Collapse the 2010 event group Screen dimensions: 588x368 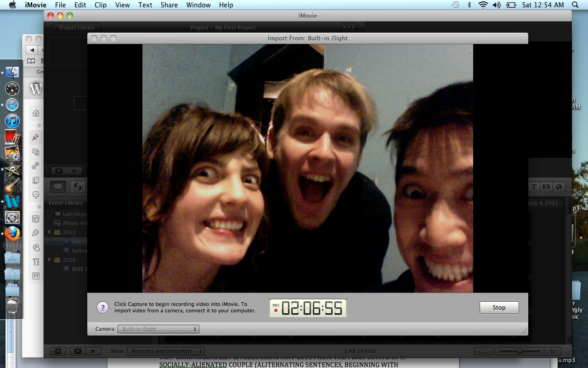point(50,260)
